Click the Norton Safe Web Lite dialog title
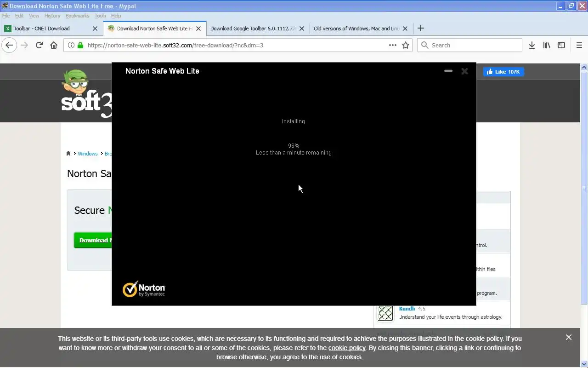Image resolution: width=588 pixels, height=368 pixels. 162,71
